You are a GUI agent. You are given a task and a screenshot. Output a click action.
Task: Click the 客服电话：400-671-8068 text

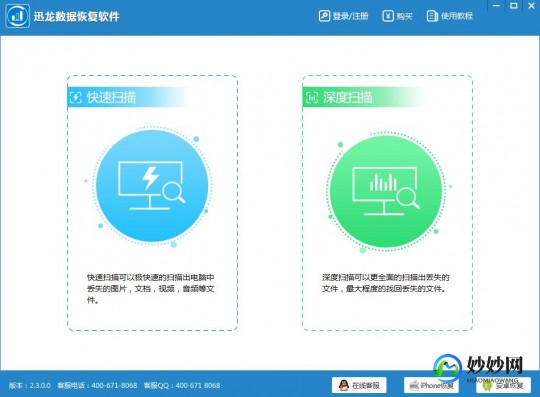pos(97,385)
